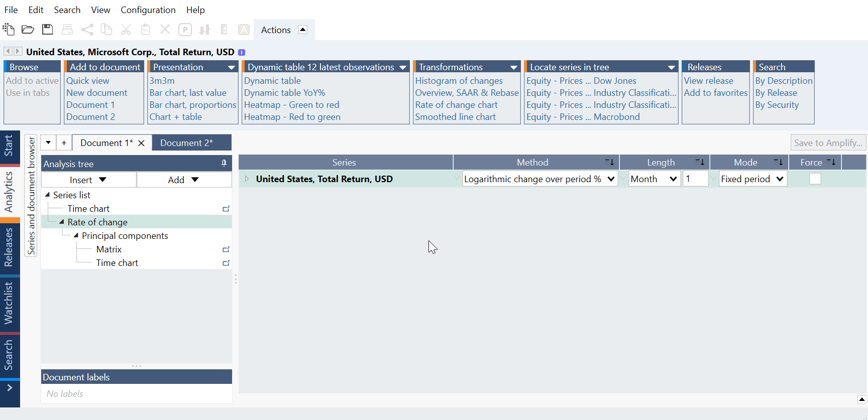Image resolution: width=868 pixels, height=420 pixels.
Task: Open Matrix in a separate window icon
Action: (x=226, y=249)
